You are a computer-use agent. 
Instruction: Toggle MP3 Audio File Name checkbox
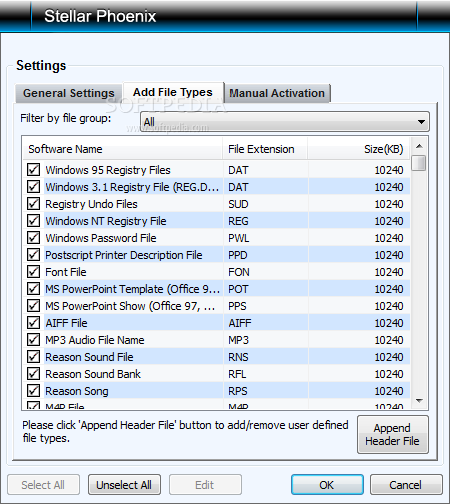[33, 340]
